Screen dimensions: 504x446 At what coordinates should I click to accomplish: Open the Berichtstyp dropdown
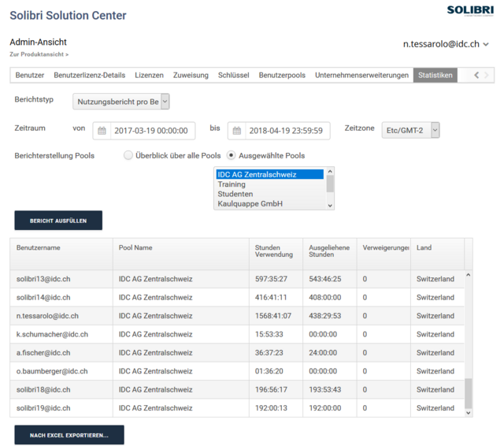click(121, 102)
